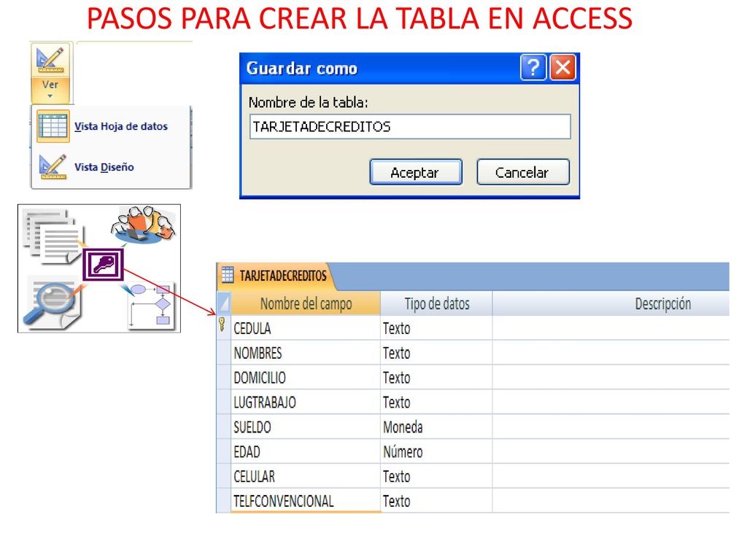The width and height of the screenshot is (747, 560).
Task: Select the TELFCONVENCIONAL field name cell
Action: point(306,501)
